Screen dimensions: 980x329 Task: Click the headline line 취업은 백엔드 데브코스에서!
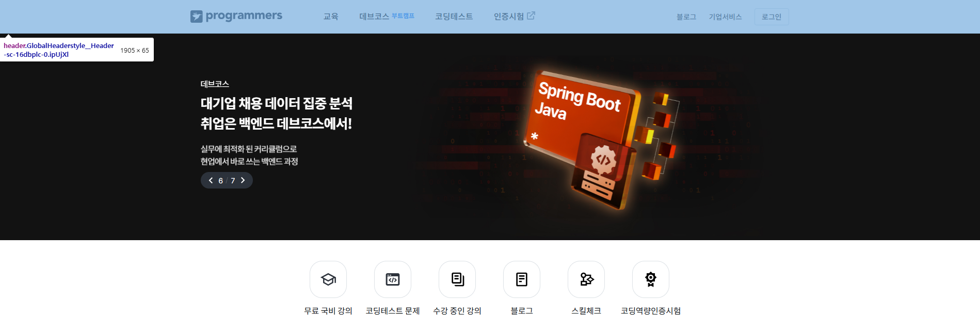pyautogui.click(x=277, y=123)
